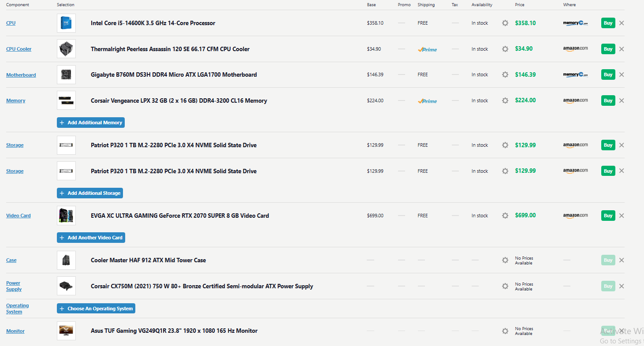This screenshot has height=346, width=644.
Task: Click the green $699.00 price
Action: pyautogui.click(x=525, y=216)
